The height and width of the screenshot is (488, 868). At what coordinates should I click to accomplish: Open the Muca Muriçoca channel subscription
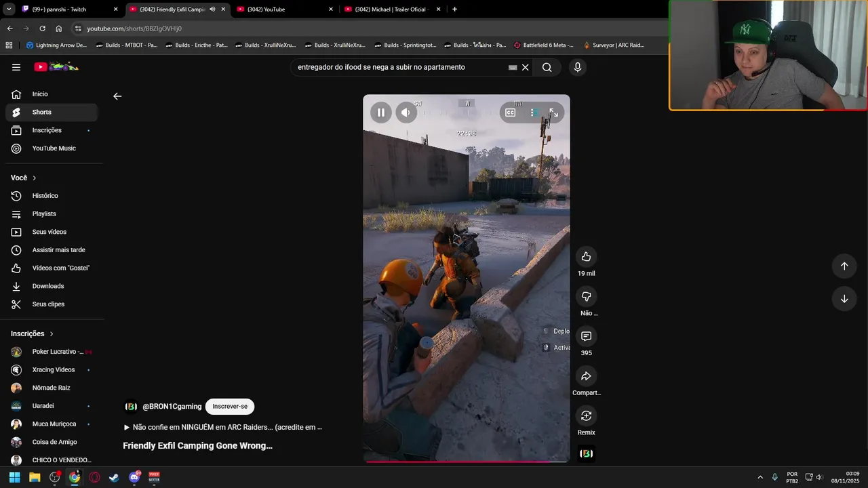[52, 424]
